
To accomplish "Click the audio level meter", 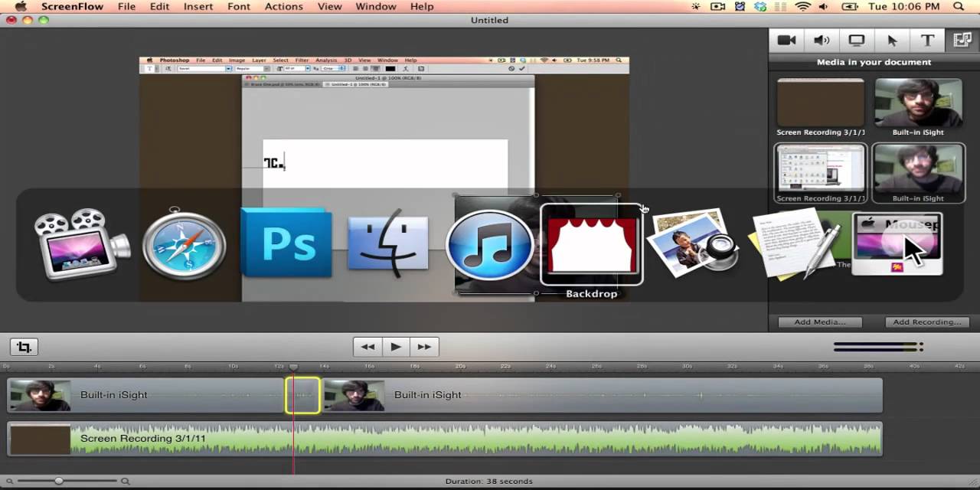I will 878,347.
